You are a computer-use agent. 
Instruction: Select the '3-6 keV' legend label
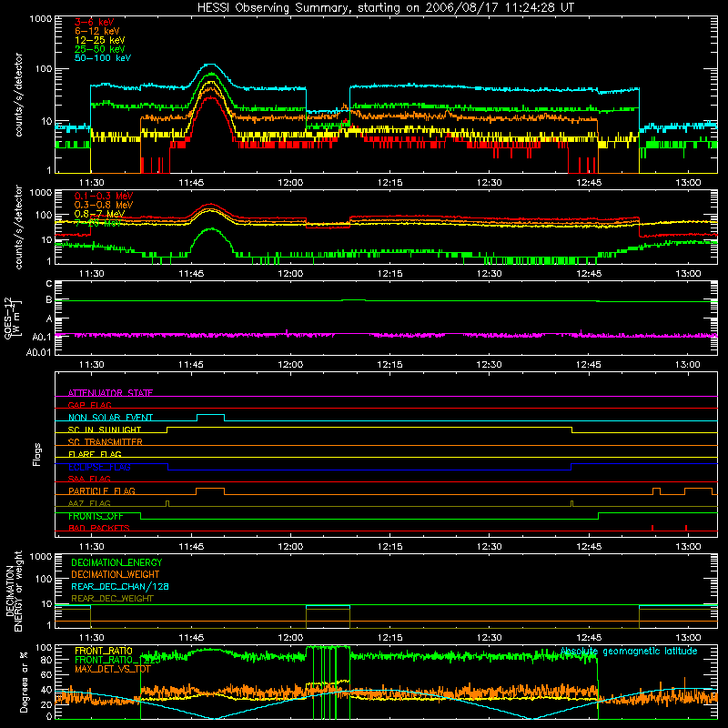95,22
